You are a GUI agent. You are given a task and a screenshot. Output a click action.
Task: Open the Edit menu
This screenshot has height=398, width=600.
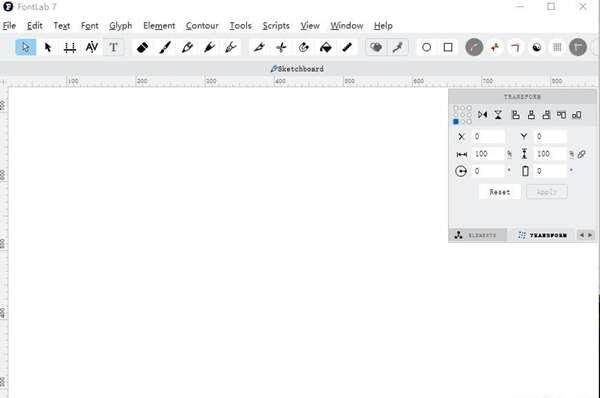click(34, 26)
